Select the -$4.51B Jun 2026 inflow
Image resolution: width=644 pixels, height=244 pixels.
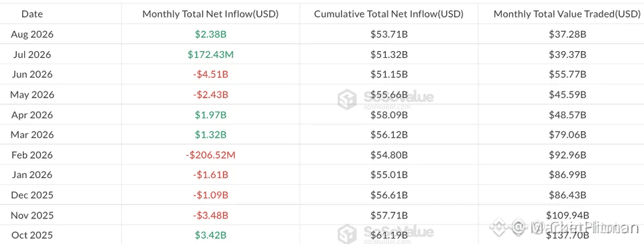[211, 75]
